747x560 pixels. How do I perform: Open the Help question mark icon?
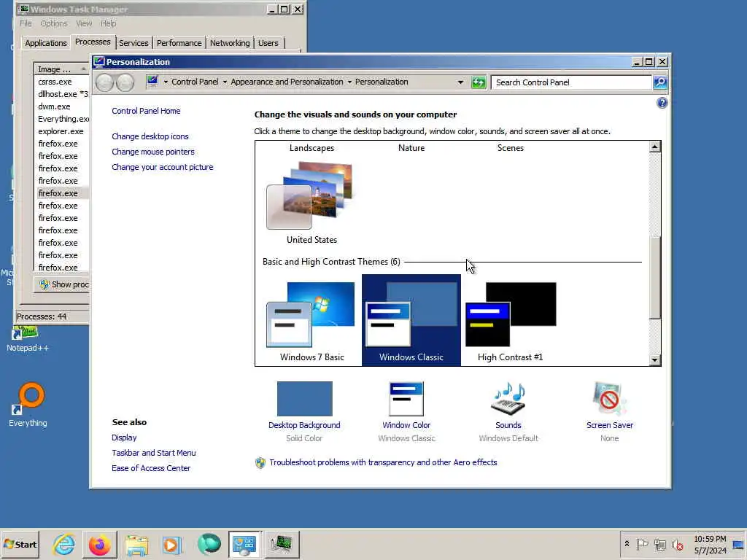coord(662,103)
